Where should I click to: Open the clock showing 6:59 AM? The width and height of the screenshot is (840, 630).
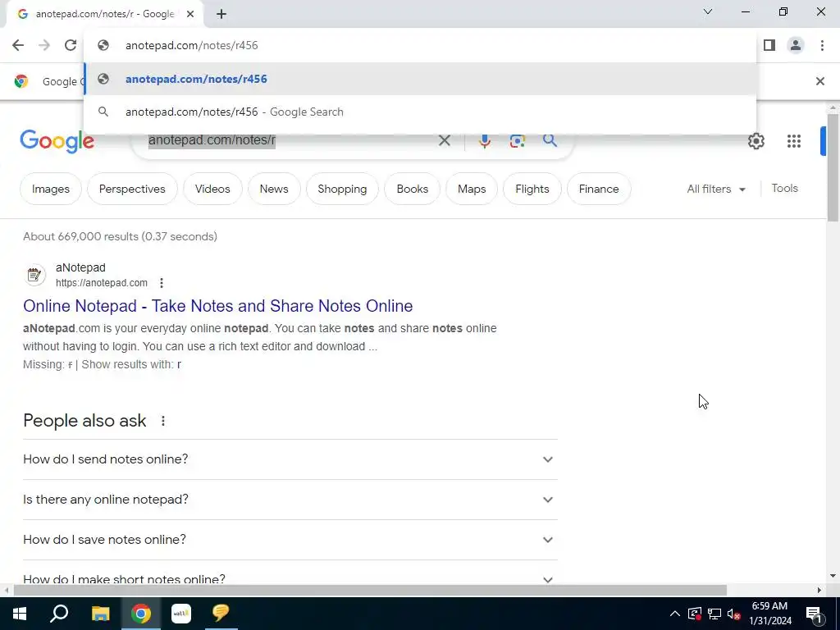pos(769,614)
